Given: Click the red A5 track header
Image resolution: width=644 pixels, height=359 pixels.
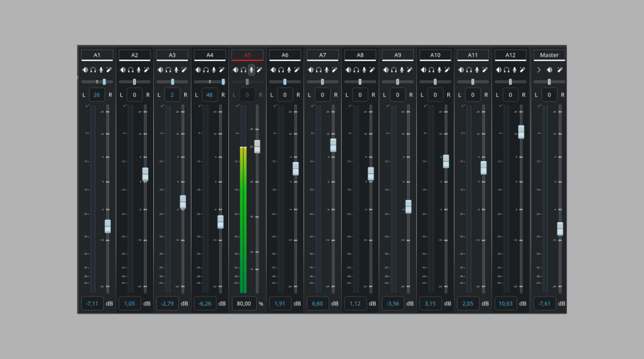Looking at the screenshot, I should click(247, 55).
